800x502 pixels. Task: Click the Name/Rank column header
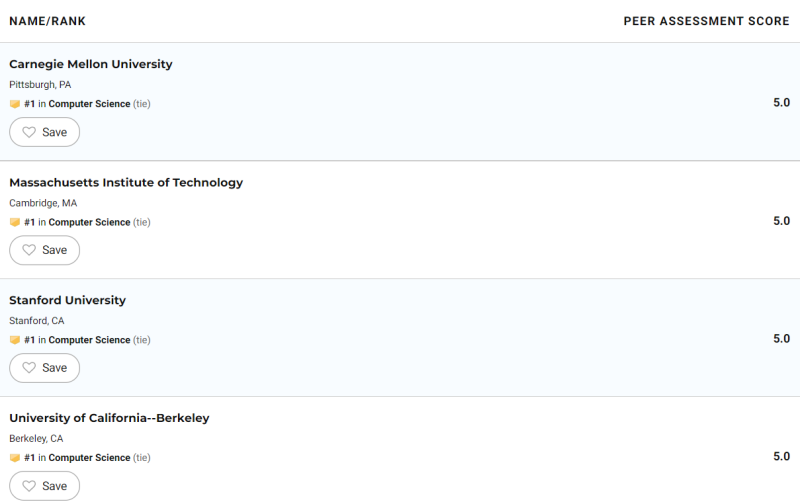pos(45,21)
